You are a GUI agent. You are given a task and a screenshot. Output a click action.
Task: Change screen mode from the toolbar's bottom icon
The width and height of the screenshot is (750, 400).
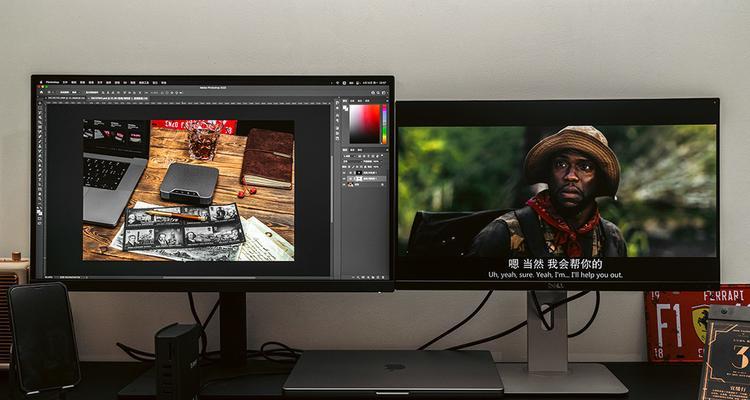pyautogui.click(x=40, y=223)
